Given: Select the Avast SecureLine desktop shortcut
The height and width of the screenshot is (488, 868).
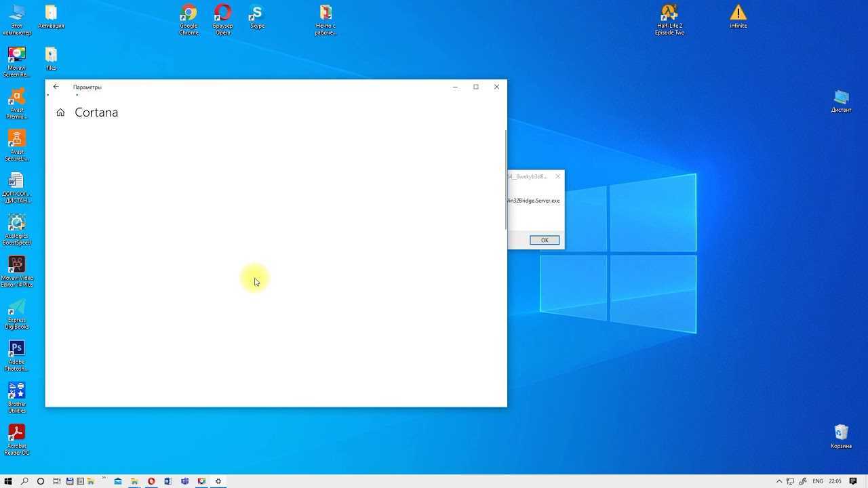Looking at the screenshot, I should (x=17, y=146).
